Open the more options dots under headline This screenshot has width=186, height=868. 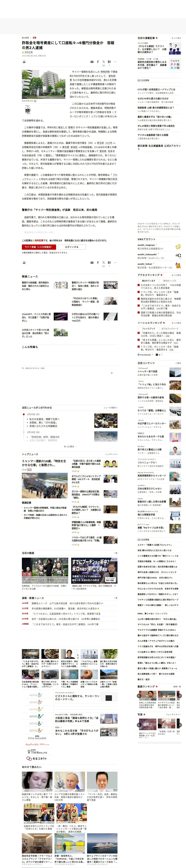115,62
